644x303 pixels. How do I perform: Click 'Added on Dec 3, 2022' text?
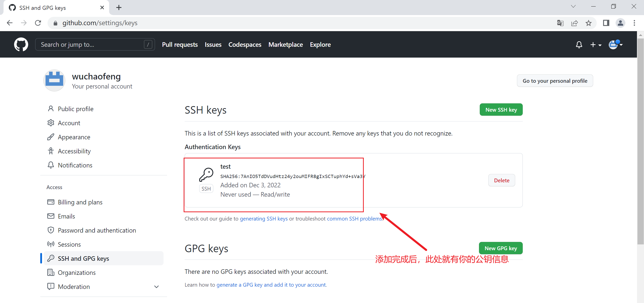point(250,185)
